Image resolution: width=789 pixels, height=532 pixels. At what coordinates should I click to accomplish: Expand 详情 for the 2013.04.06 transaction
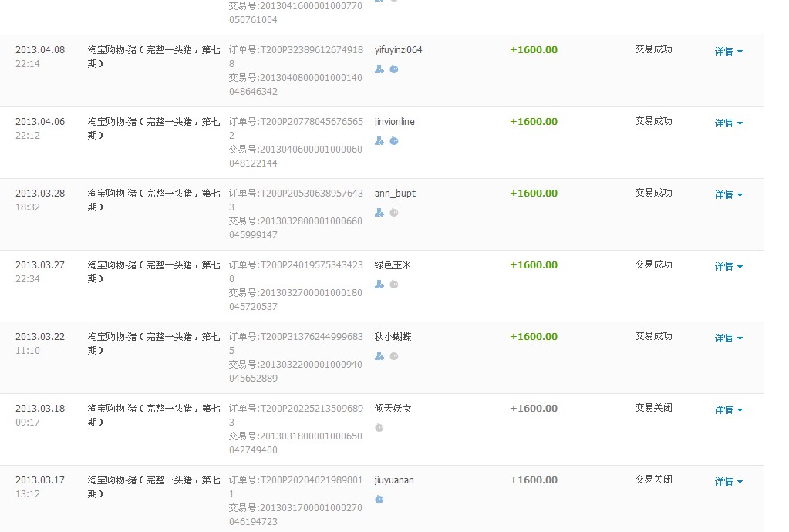[728, 123]
